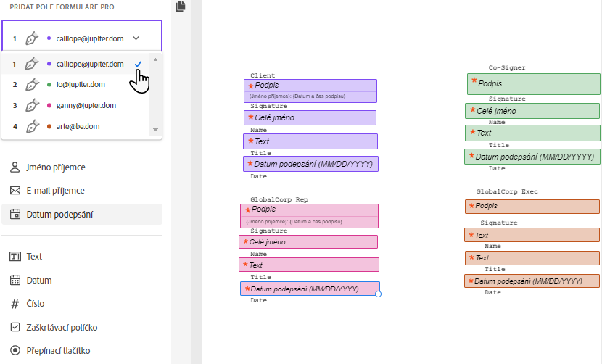The image size is (602, 364).
Task: Click the blue checkmark beside calliope@jupiter.dom
Action: click(x=138, y=64)
